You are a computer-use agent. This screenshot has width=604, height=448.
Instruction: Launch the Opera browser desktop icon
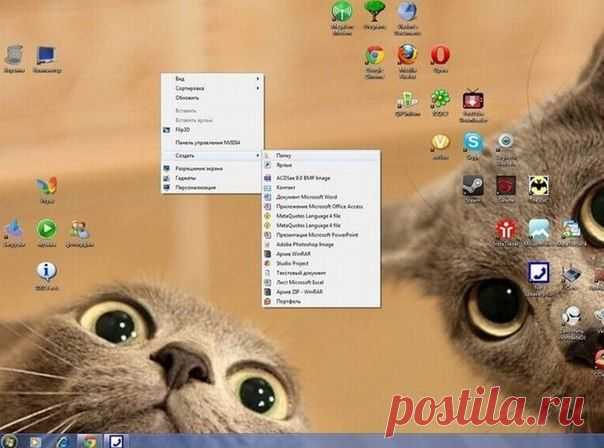[x=440, y=55]
